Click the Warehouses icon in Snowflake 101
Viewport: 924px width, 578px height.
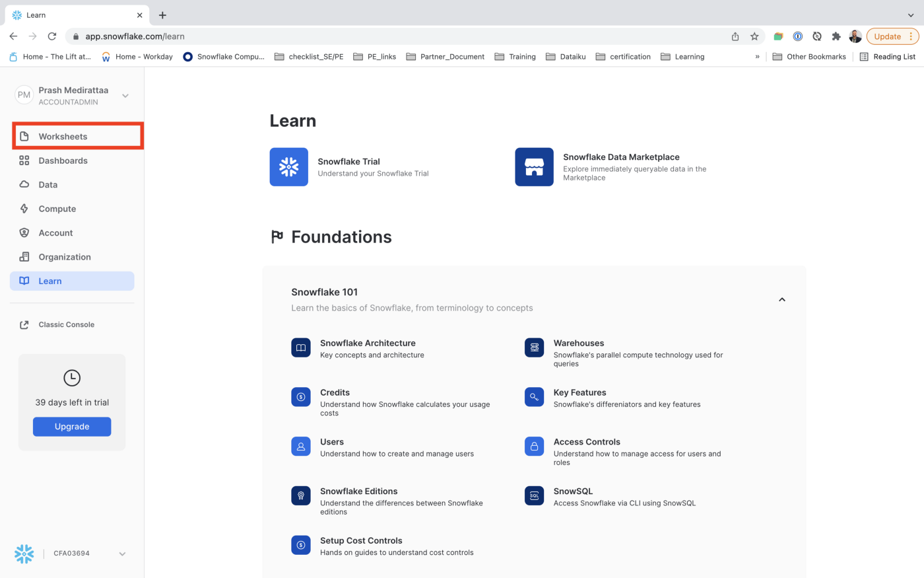coord(534,347)
